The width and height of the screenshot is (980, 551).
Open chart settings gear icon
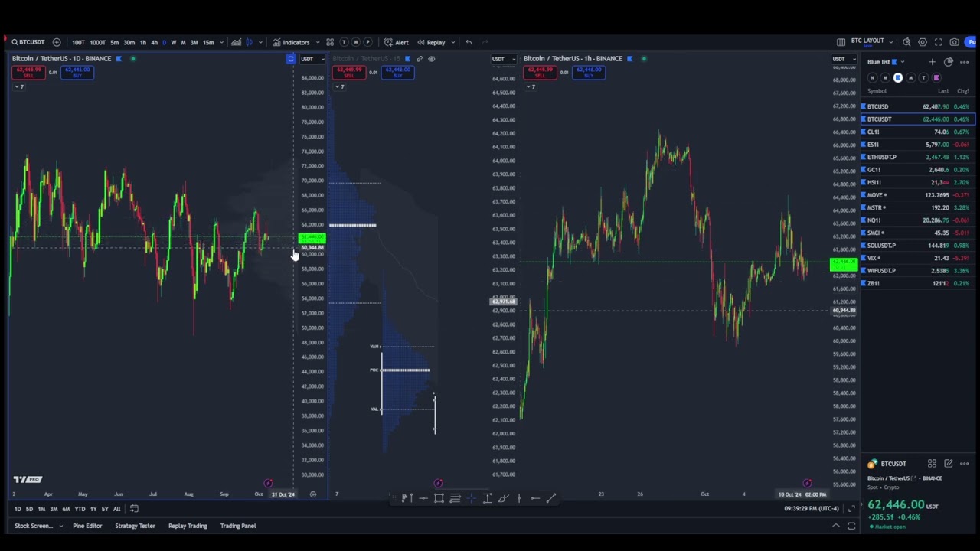point(923,42)
